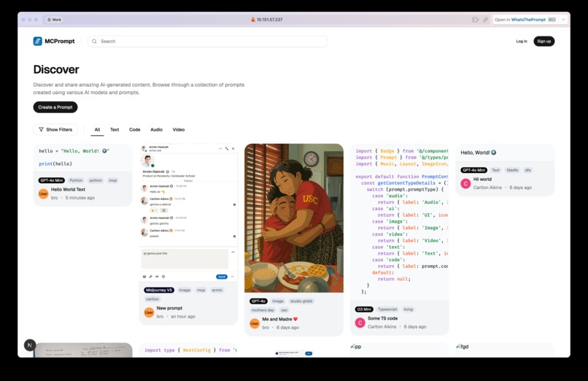Click the fdsdfs tag
This screenshot has width=588, height=381.
click(x=512, y=170)
